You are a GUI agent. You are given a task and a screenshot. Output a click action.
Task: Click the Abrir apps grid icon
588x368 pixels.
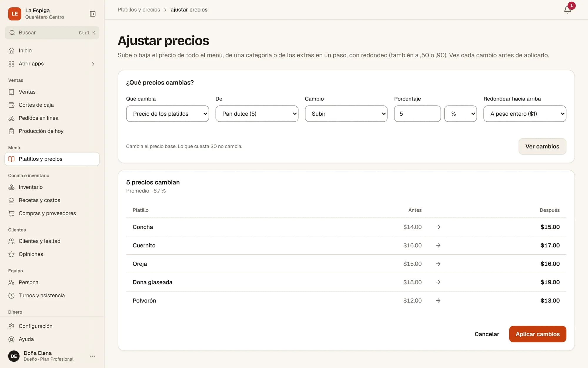click(x=11, y=64)
